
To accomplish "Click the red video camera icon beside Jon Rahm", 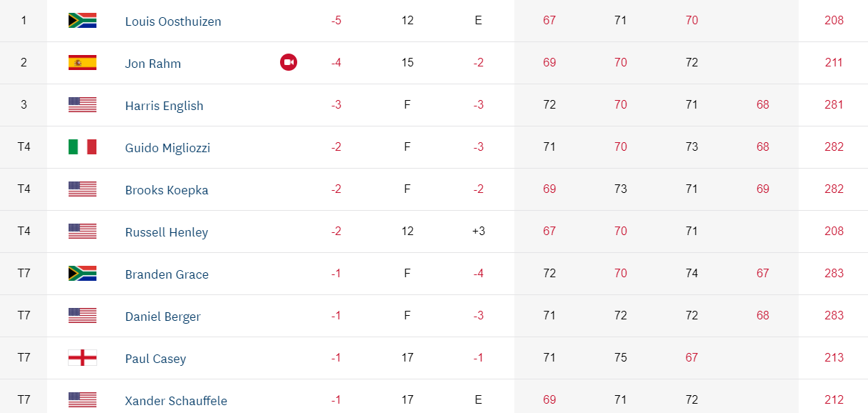I will (289, 62).
